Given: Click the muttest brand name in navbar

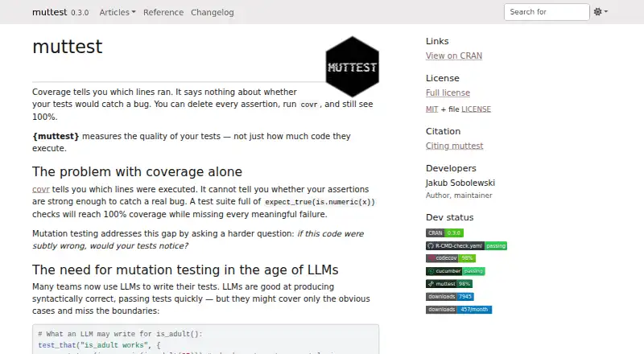Looking at the screenshot, I should 49,12.
